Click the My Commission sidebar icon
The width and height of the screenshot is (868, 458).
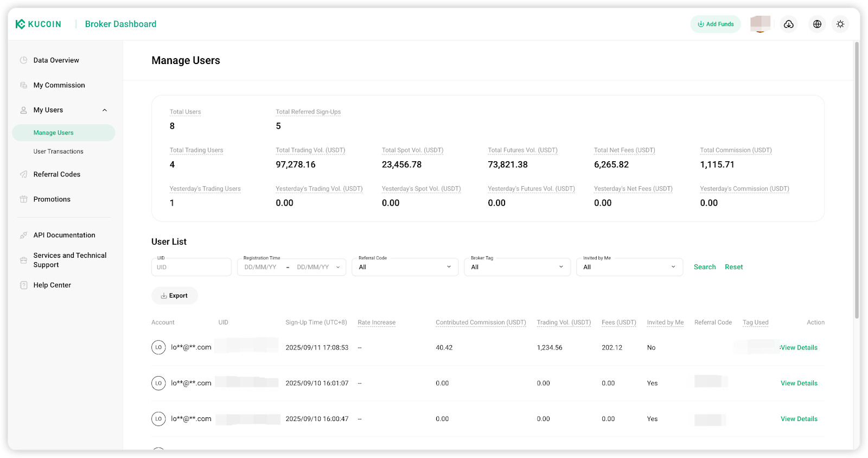pos(23,85)
